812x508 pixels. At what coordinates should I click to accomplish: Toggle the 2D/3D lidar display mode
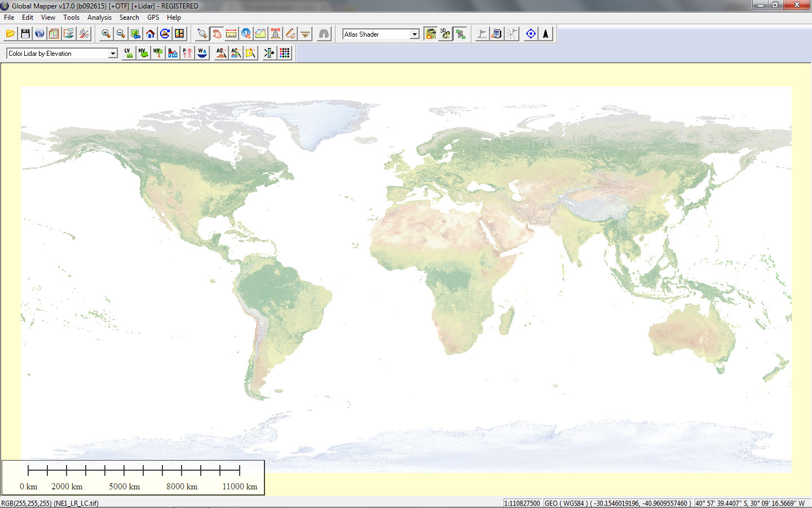460,33
